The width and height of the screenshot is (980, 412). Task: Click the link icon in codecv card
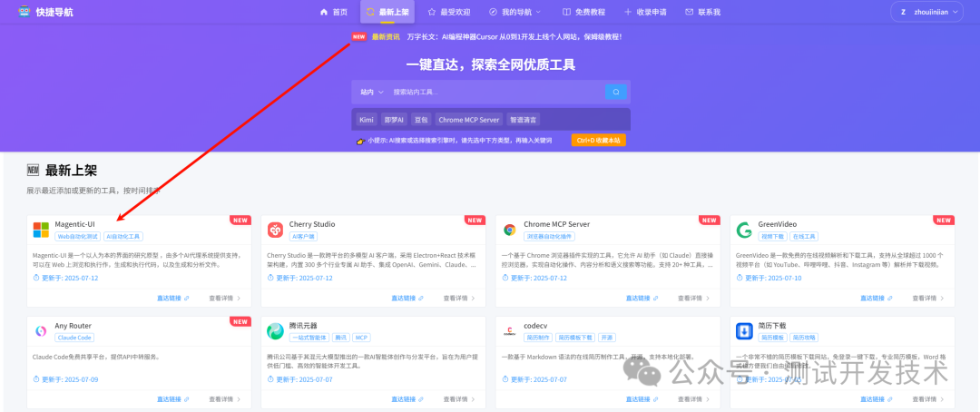pos(655,399)
